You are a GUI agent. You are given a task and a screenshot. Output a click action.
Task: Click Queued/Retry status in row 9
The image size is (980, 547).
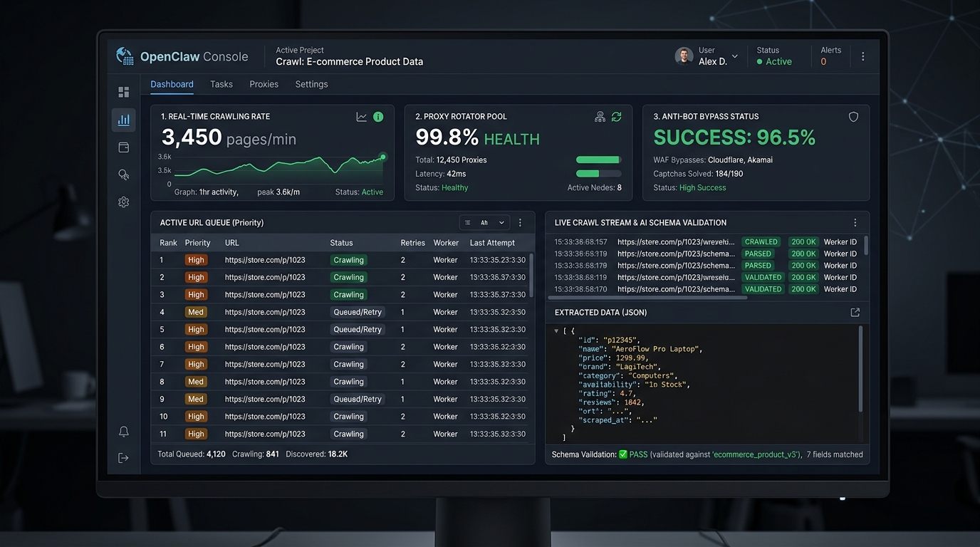[x=358, y=399]
